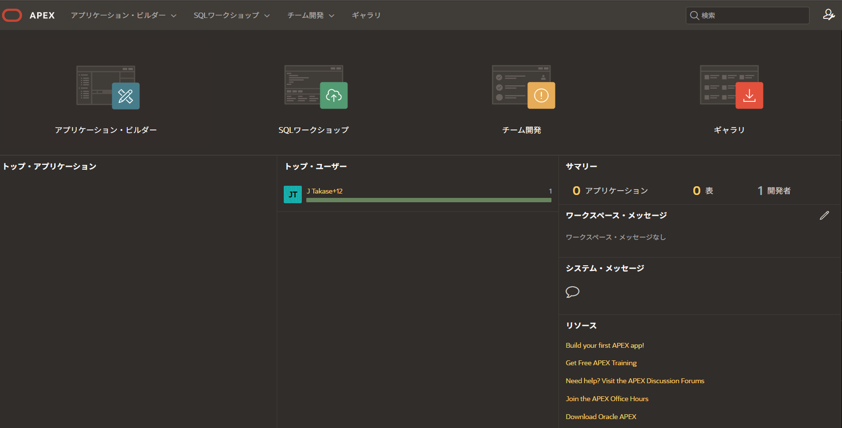Open the アプリケーション・ビルダー large tile icon
Viewport: 842px width, 428px height.
[107, 87]
